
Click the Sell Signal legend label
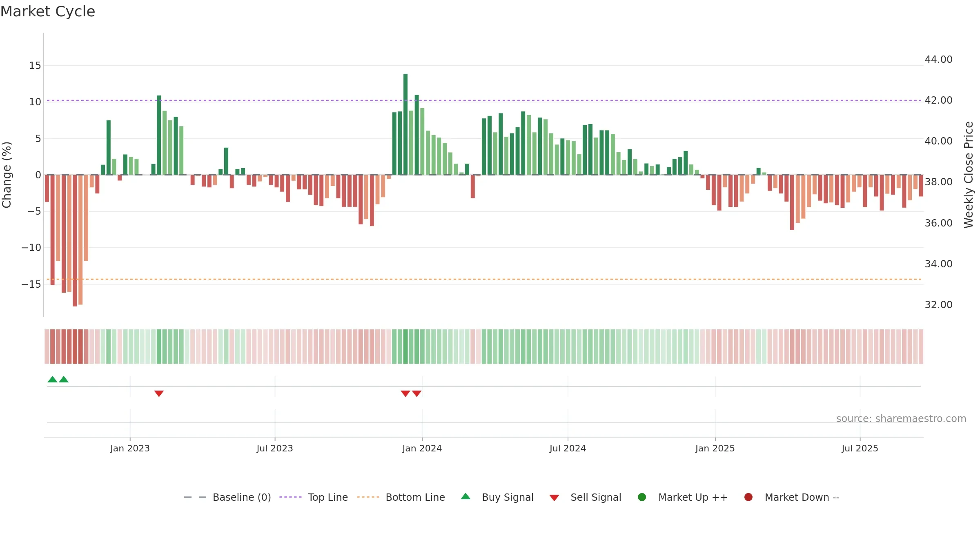pos(596,497)
